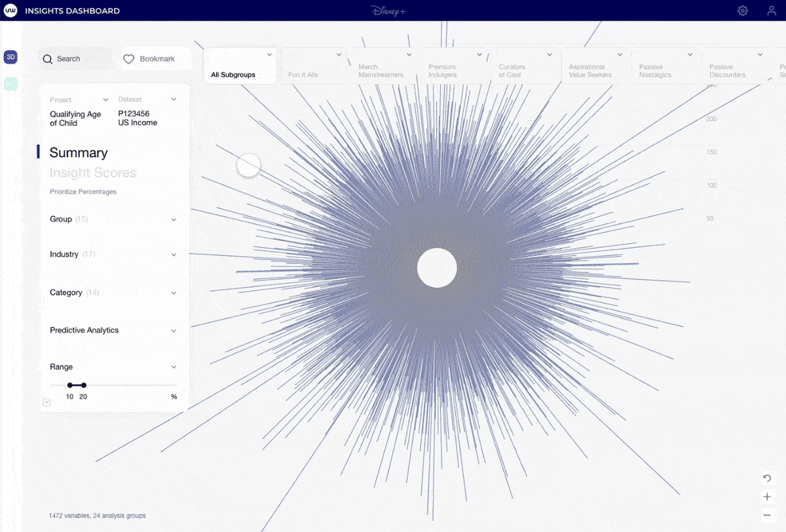Open the Insight Scores section
This screenshot has width=786, height=532.
pos(93,173)
